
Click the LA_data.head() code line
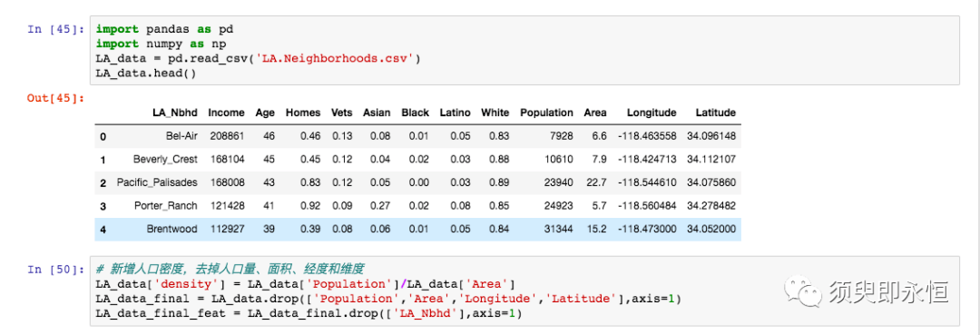pos(146,74)
